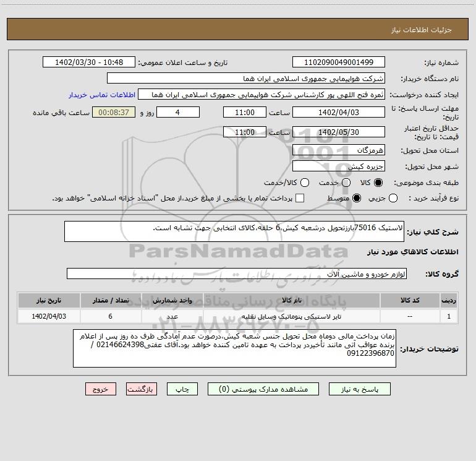Choose the متوسط purchase type radio

pyautogui.click(x=357, y=198)
